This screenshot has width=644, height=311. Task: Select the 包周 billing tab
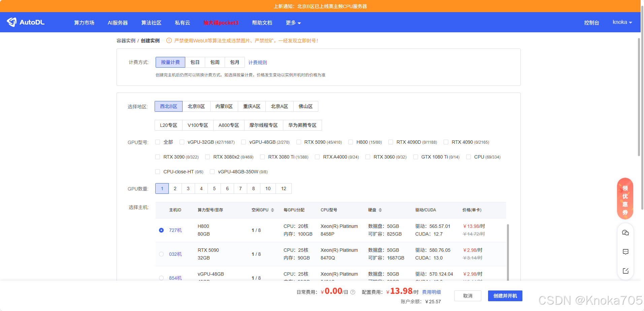tap(215, 62)
